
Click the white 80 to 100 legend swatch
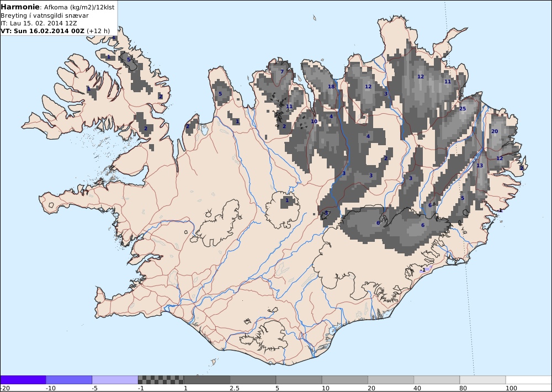click(x=482, y=380)
